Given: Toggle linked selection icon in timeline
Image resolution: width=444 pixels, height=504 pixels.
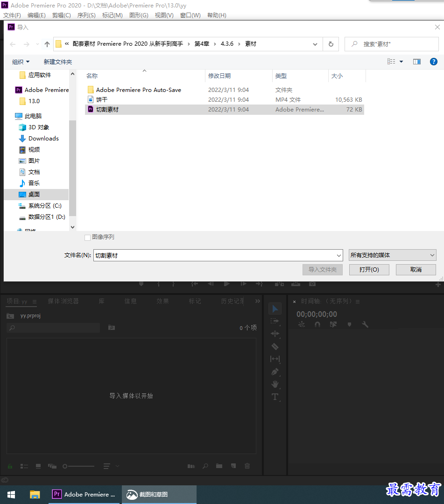Looking at the screenshot, I should pos(333,325).
